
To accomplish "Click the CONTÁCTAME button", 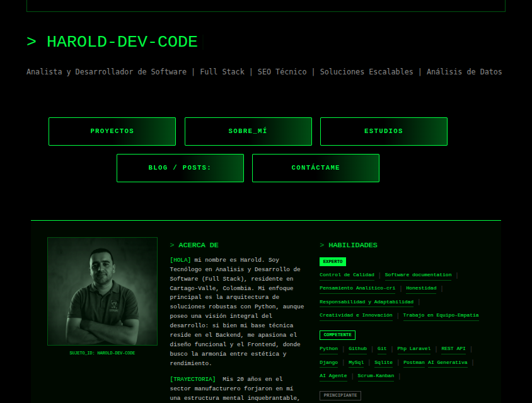I will (x=315, y=168).
